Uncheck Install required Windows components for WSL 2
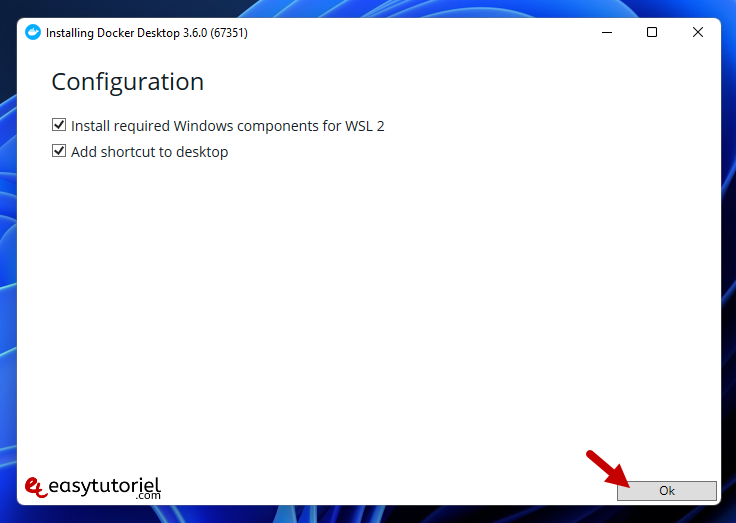736x523 pixels. [59, 125]
